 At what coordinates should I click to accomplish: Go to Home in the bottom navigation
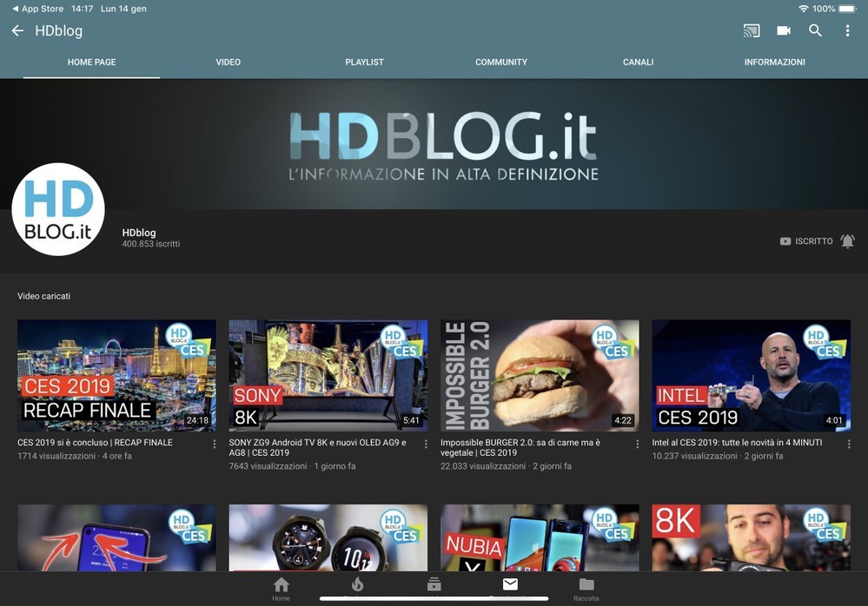tap(282, 589)
